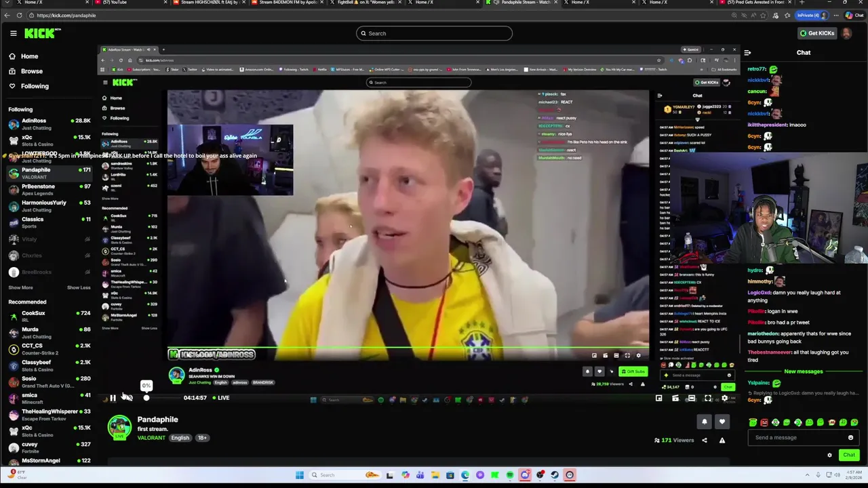Share Pandaphile stream
This screenshot has height=488, width=868.
705,441
